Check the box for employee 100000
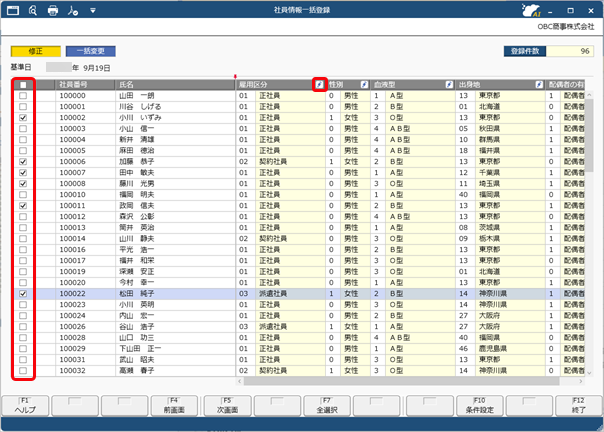Image resolution: width=604 pixels, height=432 pixels. 23,96
